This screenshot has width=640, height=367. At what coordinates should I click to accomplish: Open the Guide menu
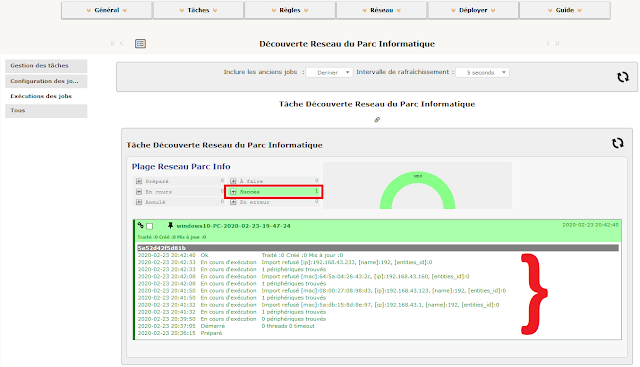coord(565,10)
